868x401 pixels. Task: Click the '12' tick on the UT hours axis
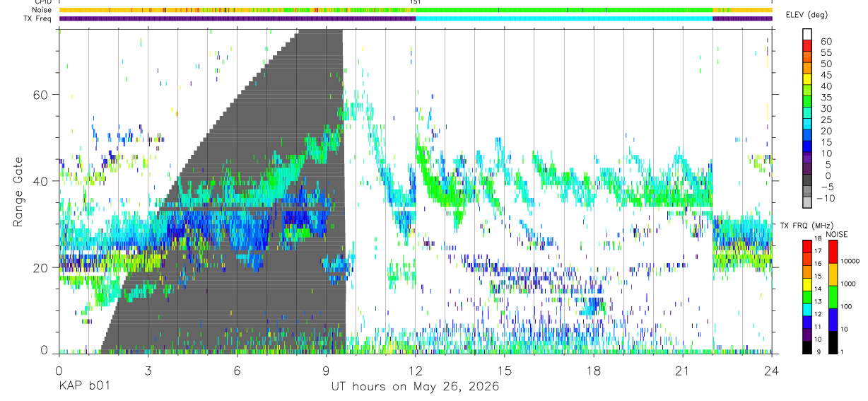416,371
